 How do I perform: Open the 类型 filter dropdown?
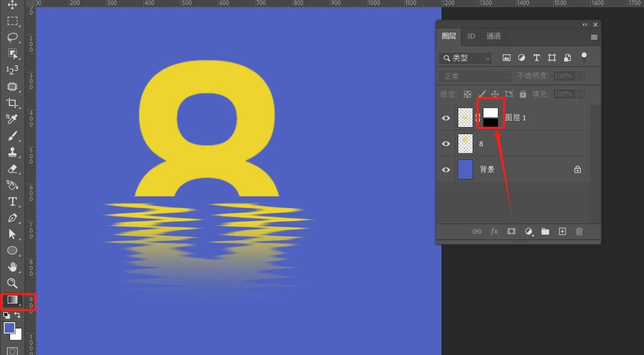click(465, 58)
